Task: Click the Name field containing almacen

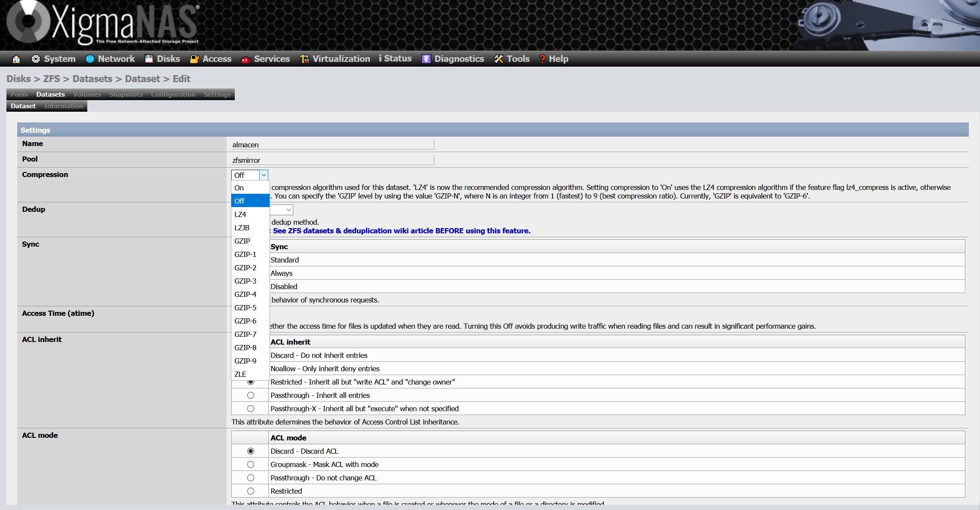Action: [332, 145]
